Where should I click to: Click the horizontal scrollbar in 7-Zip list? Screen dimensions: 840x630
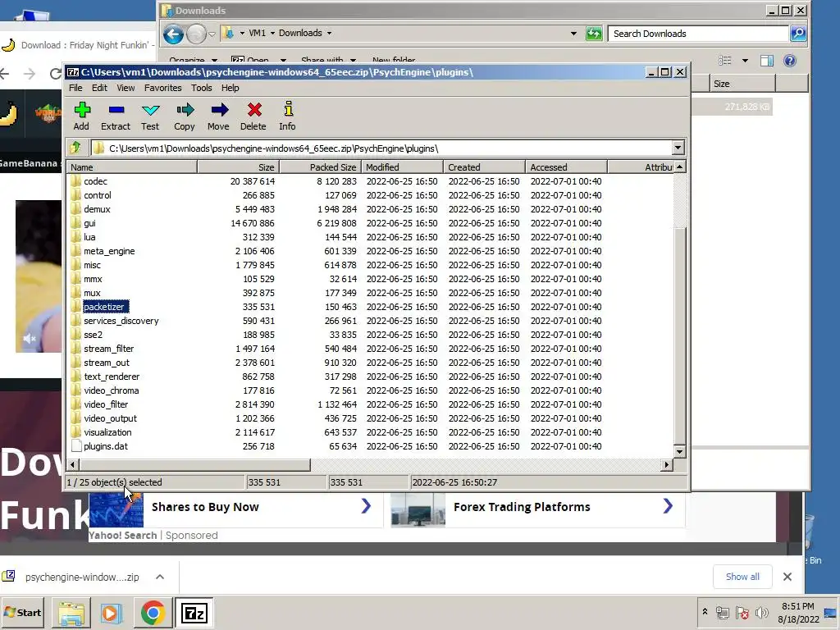coord(195,464)
